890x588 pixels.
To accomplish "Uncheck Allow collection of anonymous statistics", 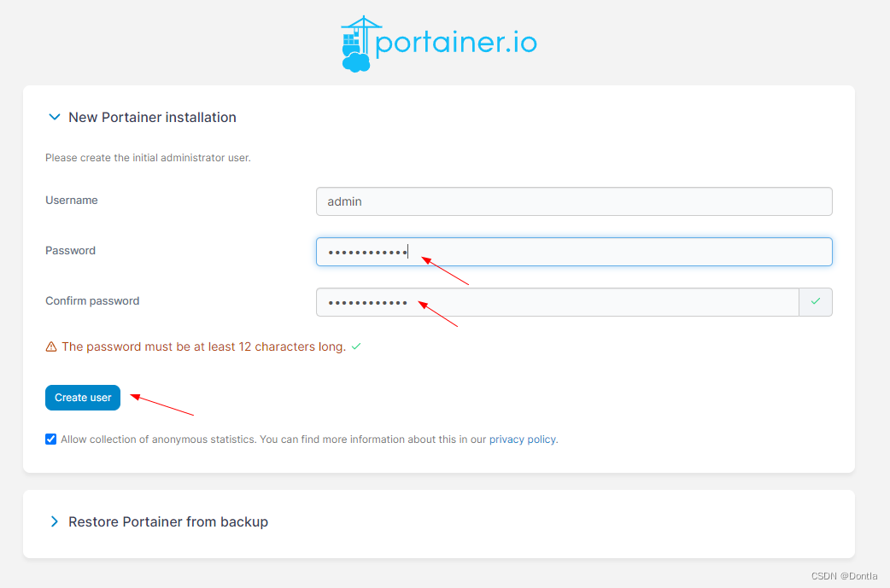I will point(51,439).
